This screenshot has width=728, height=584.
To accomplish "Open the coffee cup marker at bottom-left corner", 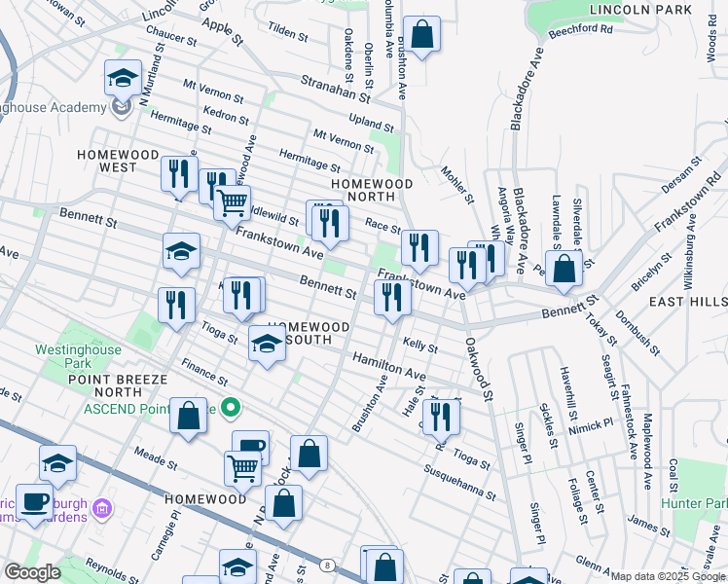I will [35, 501].
